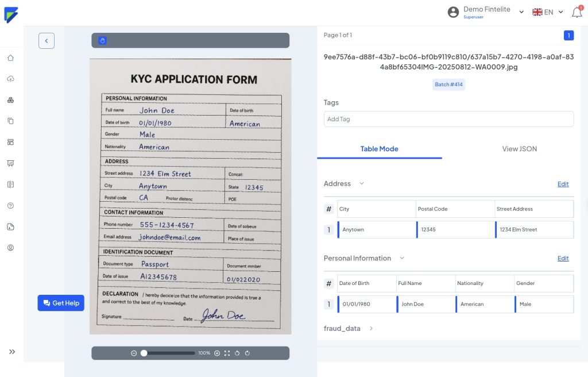Select the hand pan tool
This screenshot has width=588, height=377.
click(x=102, y=40)
